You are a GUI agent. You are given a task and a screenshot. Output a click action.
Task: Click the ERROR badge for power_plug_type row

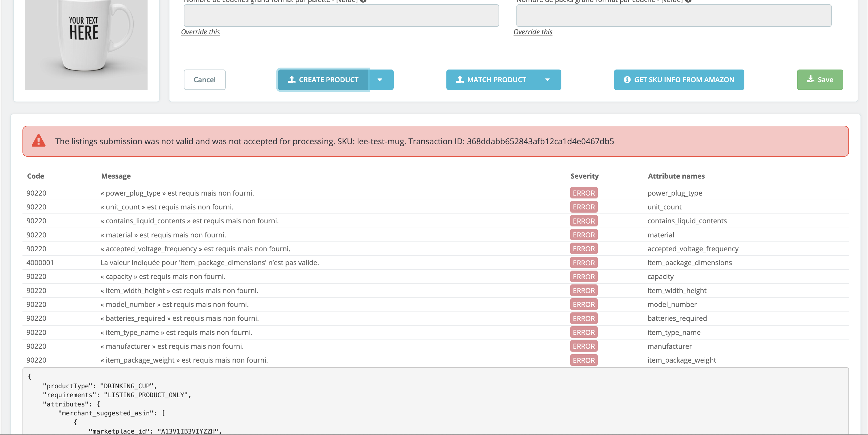pos(584,193)
